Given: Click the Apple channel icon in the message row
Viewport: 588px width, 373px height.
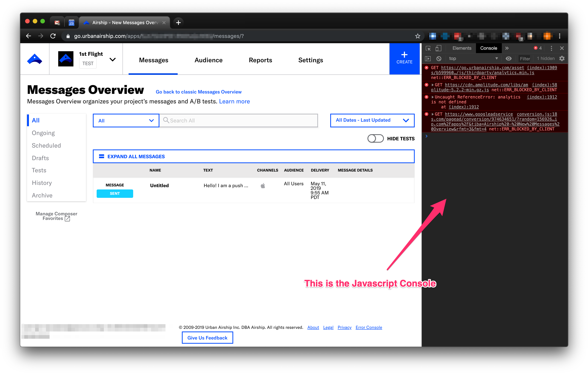Looking at the screenshot, I should (263, 185).
